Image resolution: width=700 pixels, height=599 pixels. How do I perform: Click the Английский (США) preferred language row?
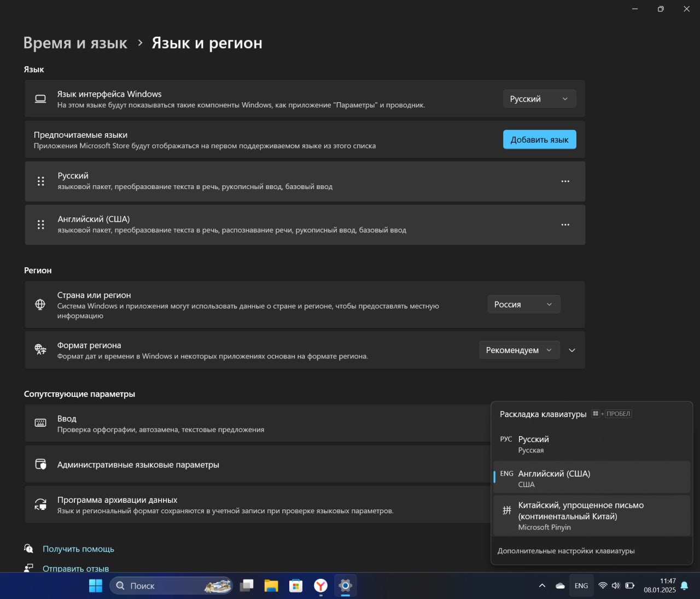305,225
